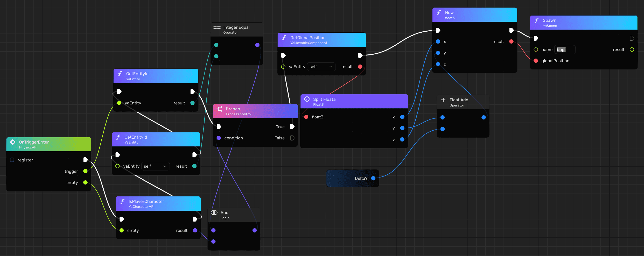Image resolution: width=644 pixels, height=256 pixels.
Task: Toggle the register checkbox on OnTriggerEnter
Action: click(x=12, y=160)
